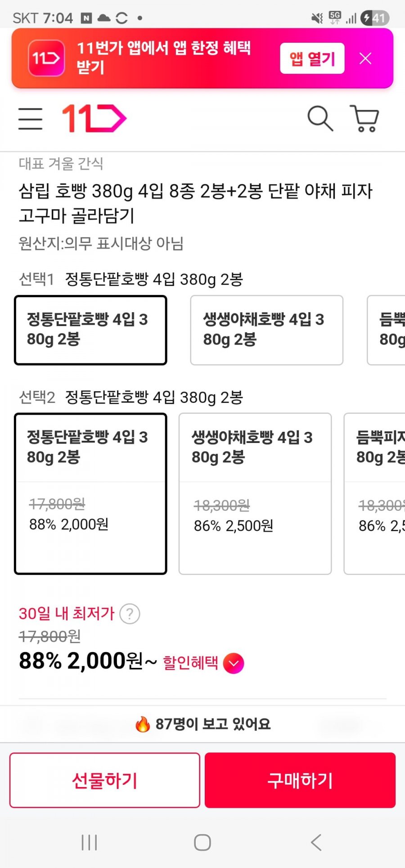Viewport: 405px width, 868px height.
Task: Tap the 대표 겨울 간식 category link
Action: click(61, 164)
